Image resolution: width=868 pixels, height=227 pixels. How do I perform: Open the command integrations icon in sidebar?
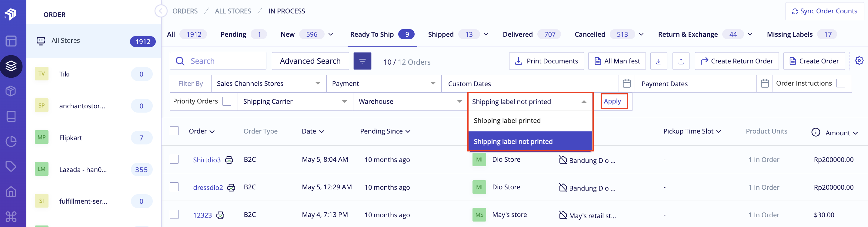[11, 217]
